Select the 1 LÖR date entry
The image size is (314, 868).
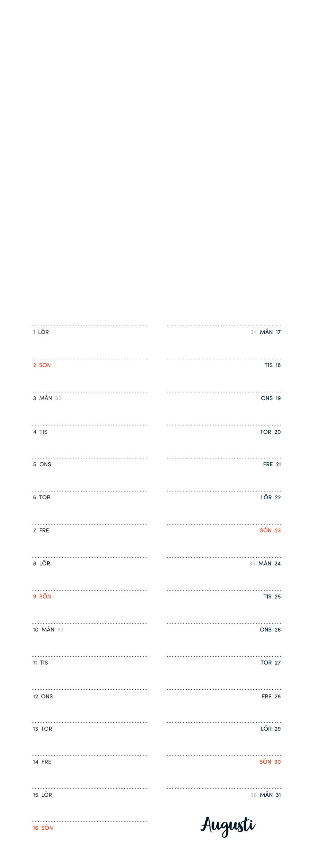[41, 332]
